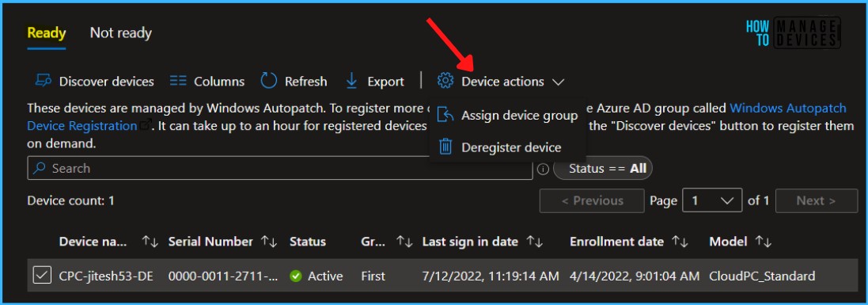Switch to the Not ready tab
This screenshot has width=868, height=305.
[x=121, y=33]
